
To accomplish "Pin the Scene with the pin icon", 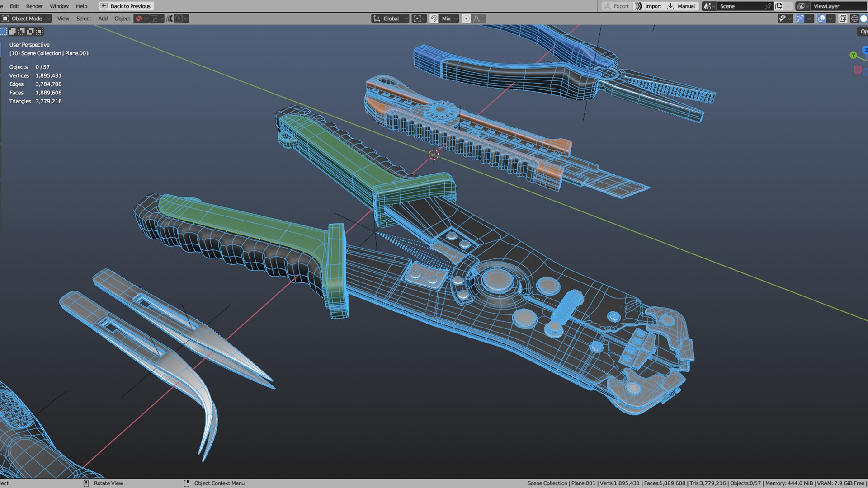I will point(768,6).
